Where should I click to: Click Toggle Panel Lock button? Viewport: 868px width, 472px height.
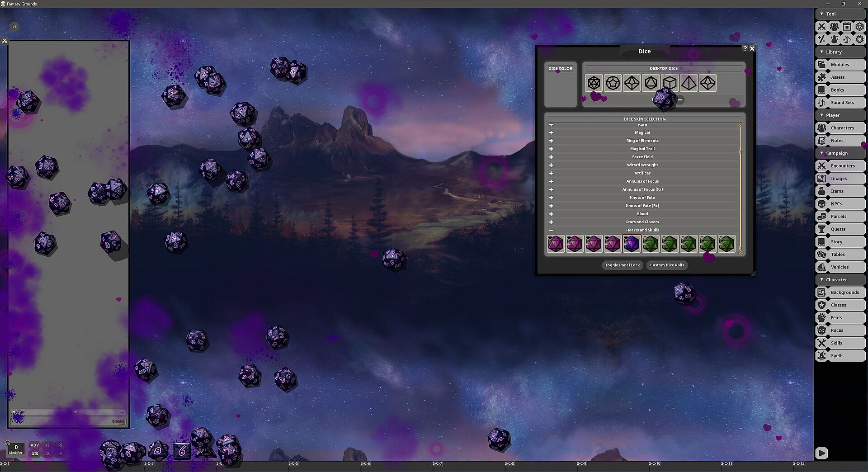[x=623, y=265]
